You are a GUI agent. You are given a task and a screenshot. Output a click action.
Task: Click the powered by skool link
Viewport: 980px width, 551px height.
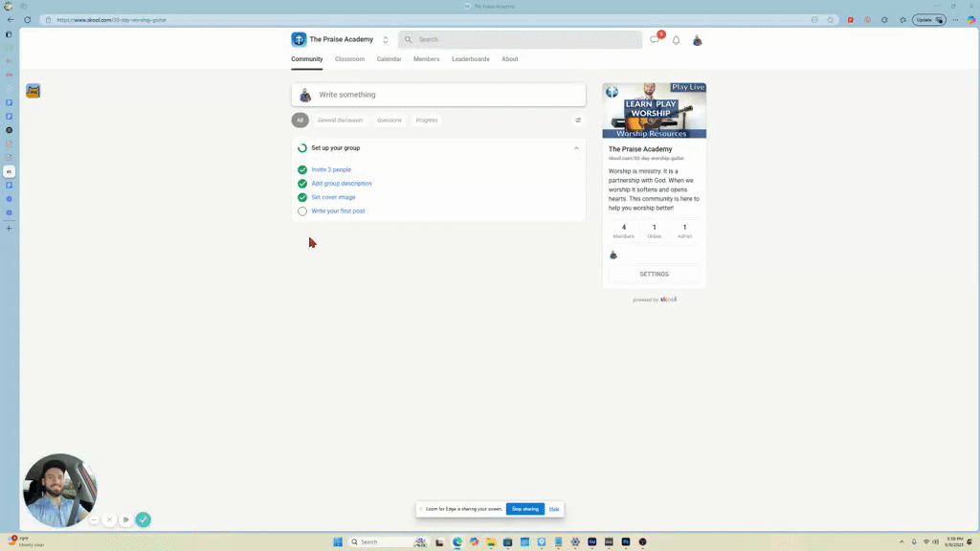[655, 299]
